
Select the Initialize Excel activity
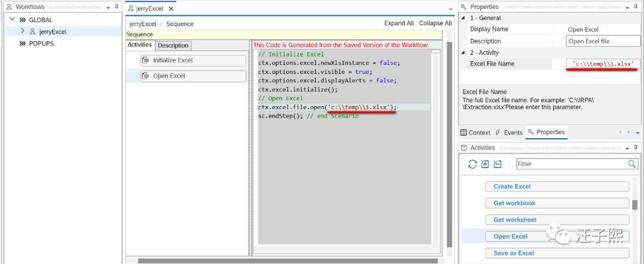[x=193, y=60]
